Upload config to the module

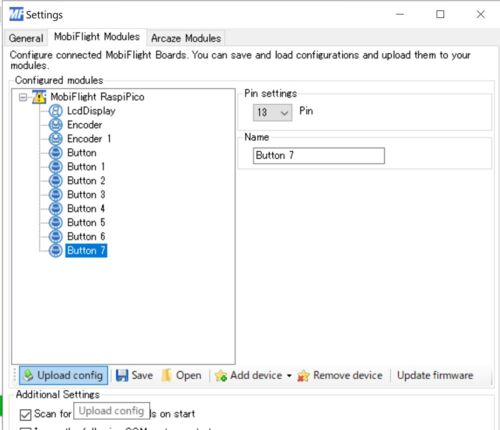(x=64, y=375)
